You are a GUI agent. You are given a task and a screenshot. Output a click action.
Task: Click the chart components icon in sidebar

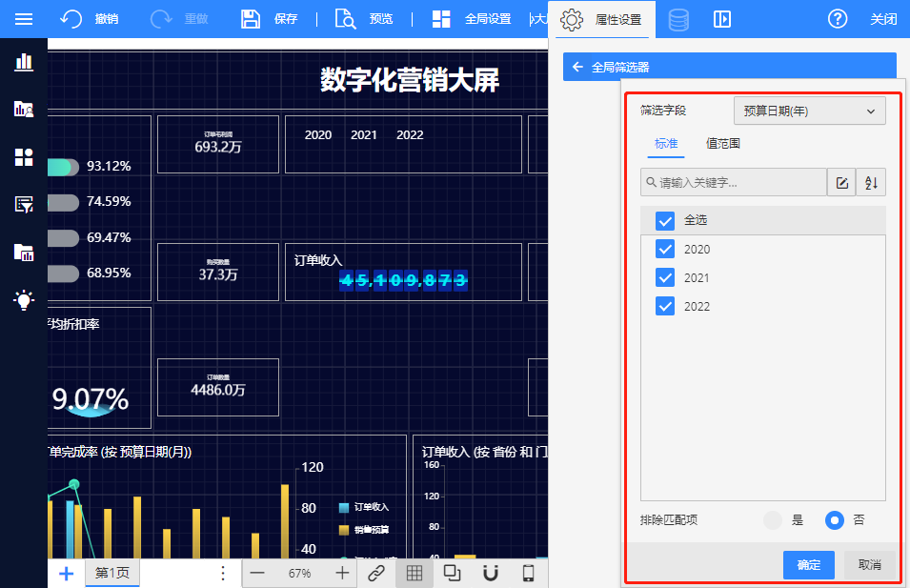(24, 62)
